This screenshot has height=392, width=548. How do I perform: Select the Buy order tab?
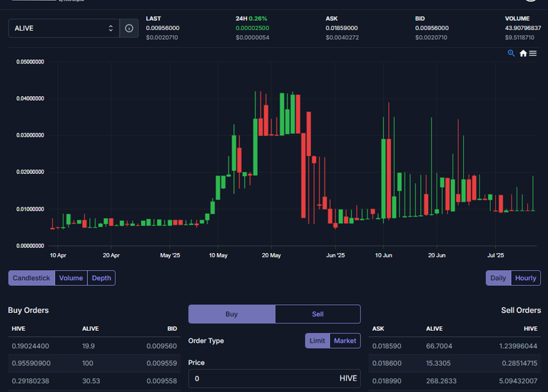point(232,314)
